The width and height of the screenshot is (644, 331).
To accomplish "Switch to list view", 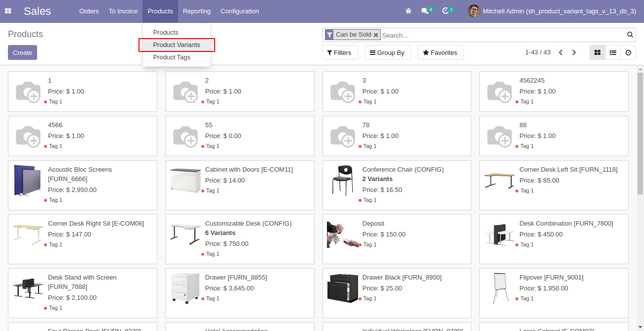I will (x=613, y=52).
